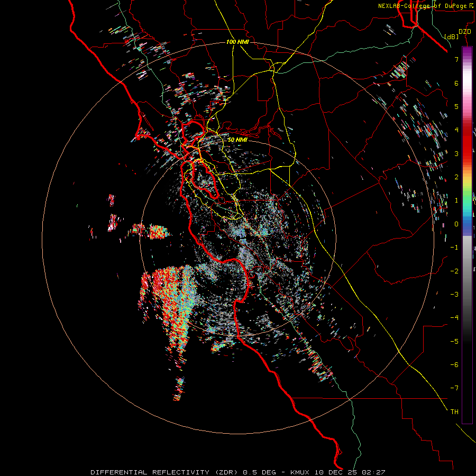Click the -5 dB scale label
476x476 pixels.
click(x=454, y=342)
